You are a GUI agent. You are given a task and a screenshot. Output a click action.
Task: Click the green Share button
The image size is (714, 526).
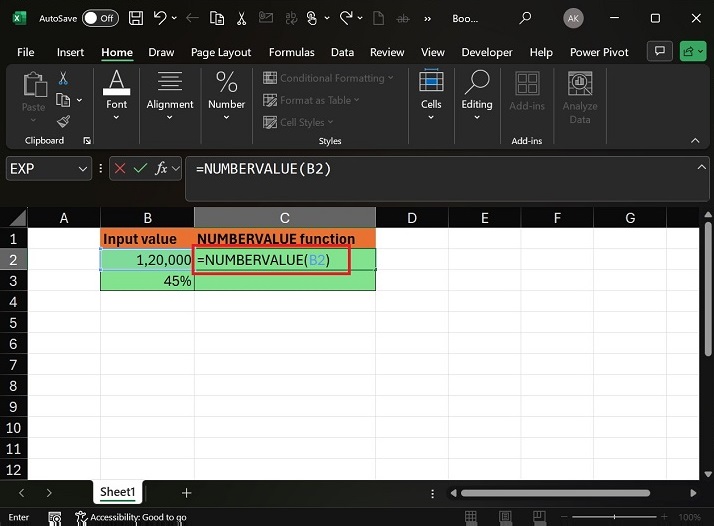tap(693, 51)
